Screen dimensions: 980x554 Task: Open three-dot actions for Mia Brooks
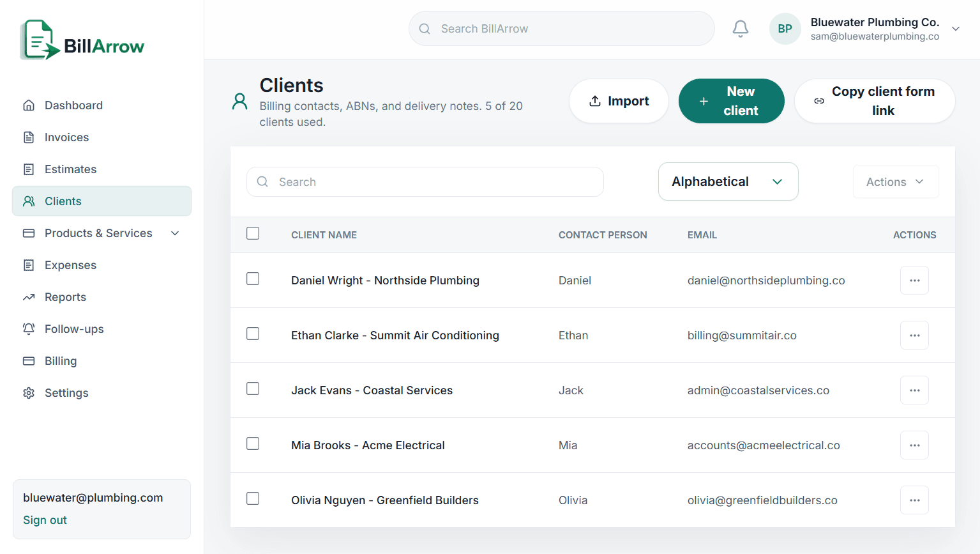click(x=914, y=445)
